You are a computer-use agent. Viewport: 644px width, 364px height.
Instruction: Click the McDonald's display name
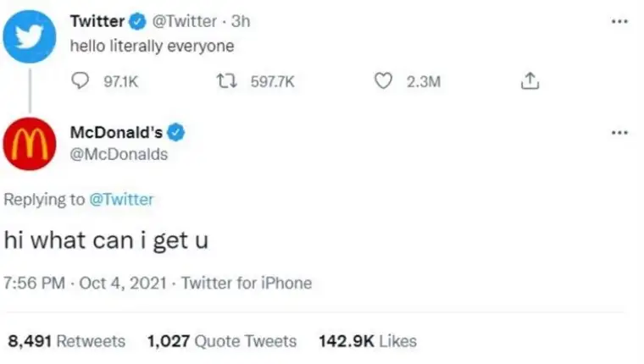point(117,133)
